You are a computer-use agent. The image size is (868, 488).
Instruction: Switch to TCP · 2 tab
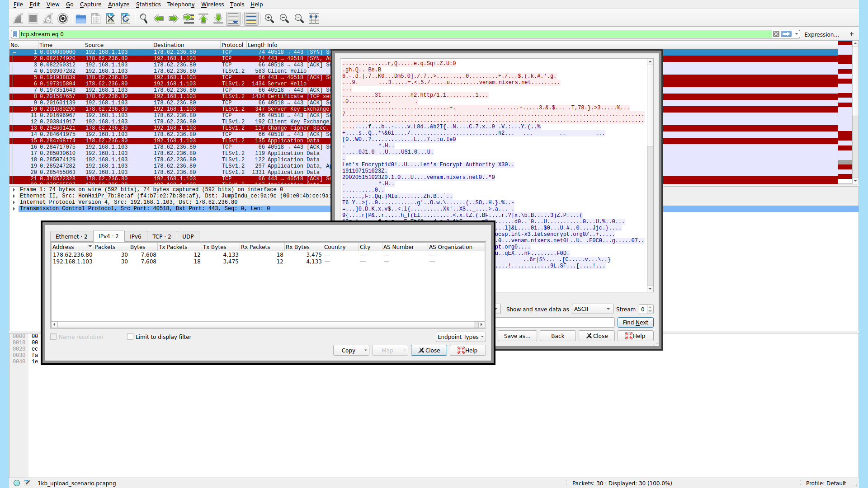161,236
